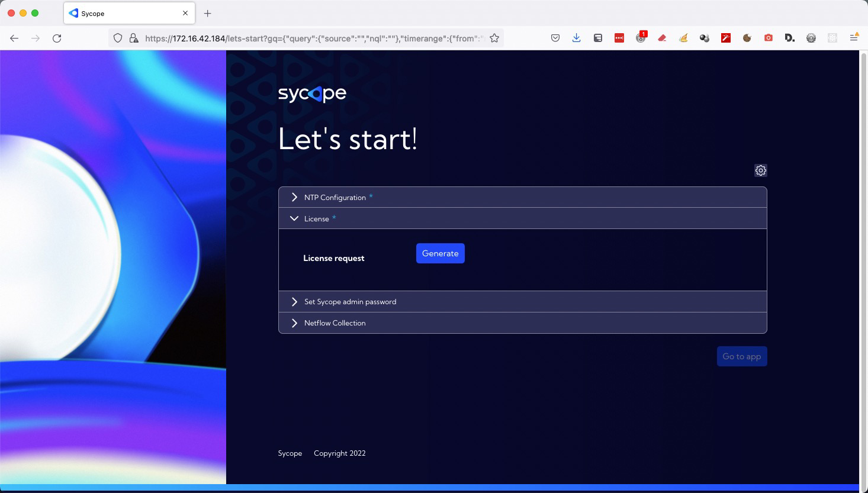Open the extension showing badge 1

(641, 37)
